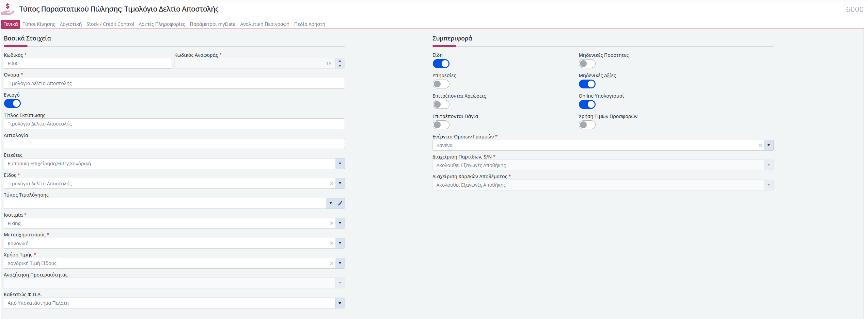Click the empty Αιτιολογία input field
Screen dimensions: 868x319
(x=174, y=144)
